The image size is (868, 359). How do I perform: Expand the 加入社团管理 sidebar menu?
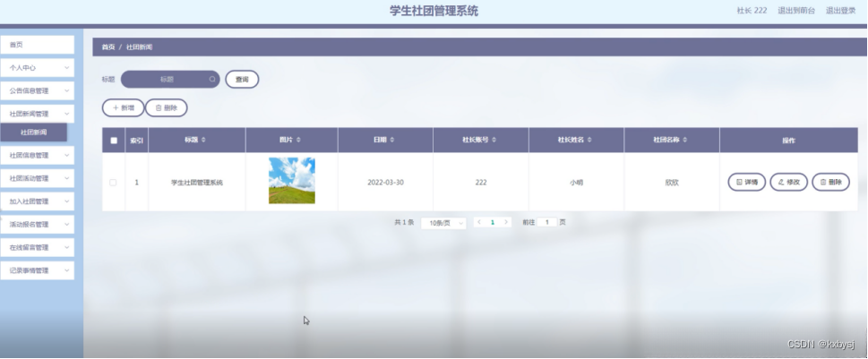[37, 201]
